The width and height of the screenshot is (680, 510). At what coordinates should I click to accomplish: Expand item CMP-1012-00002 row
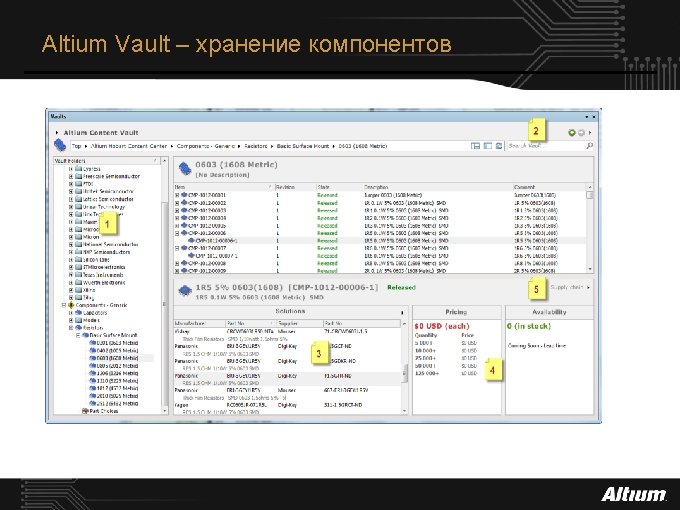[177, 203]
